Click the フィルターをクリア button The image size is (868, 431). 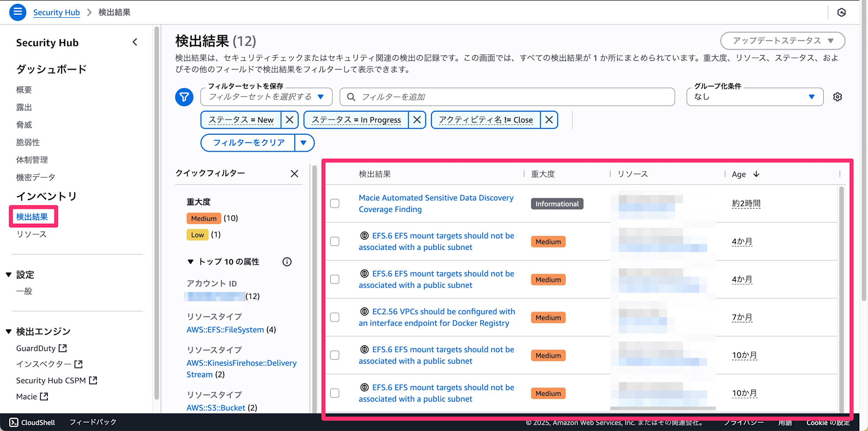(248, 143)
